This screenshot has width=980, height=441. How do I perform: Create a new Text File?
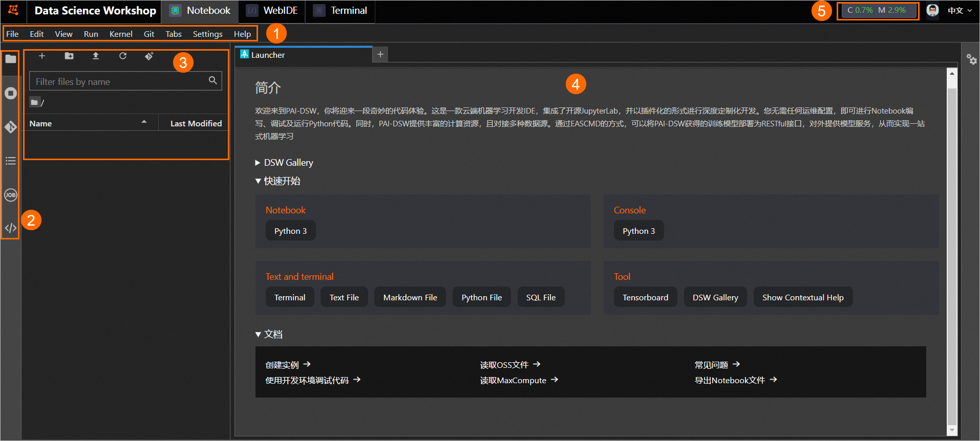pyautogui.click(x=344, y=297)
